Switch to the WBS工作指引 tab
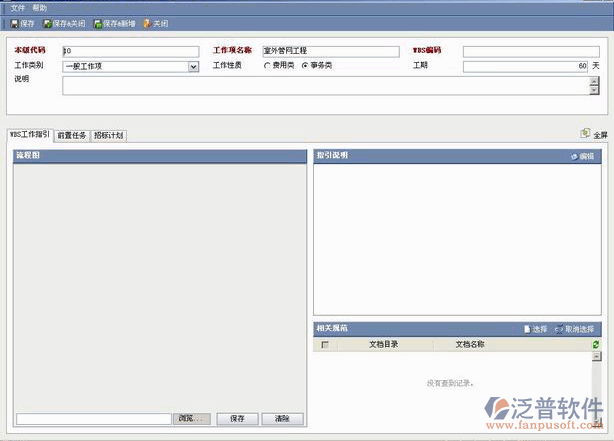 [x=30, y=135]
